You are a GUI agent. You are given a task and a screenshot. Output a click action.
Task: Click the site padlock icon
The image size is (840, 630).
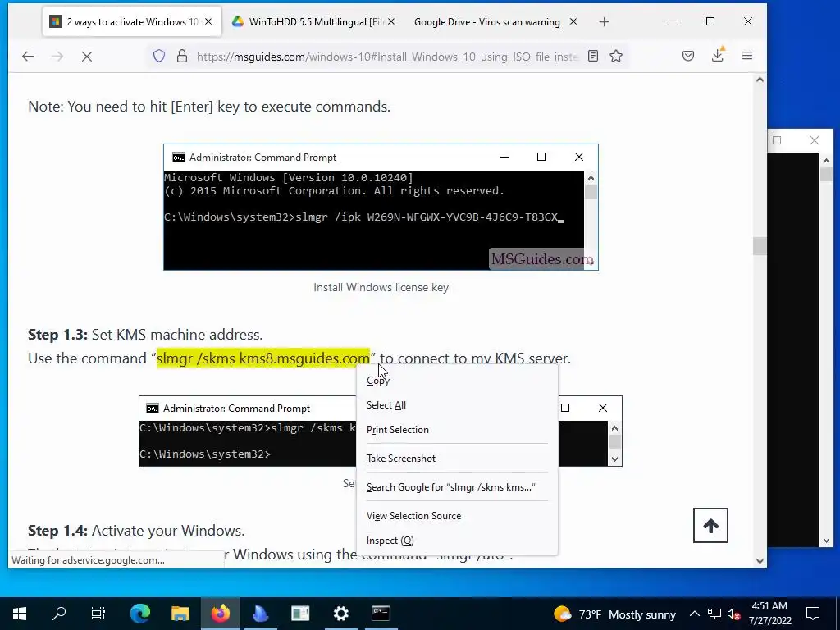(182, 56)
